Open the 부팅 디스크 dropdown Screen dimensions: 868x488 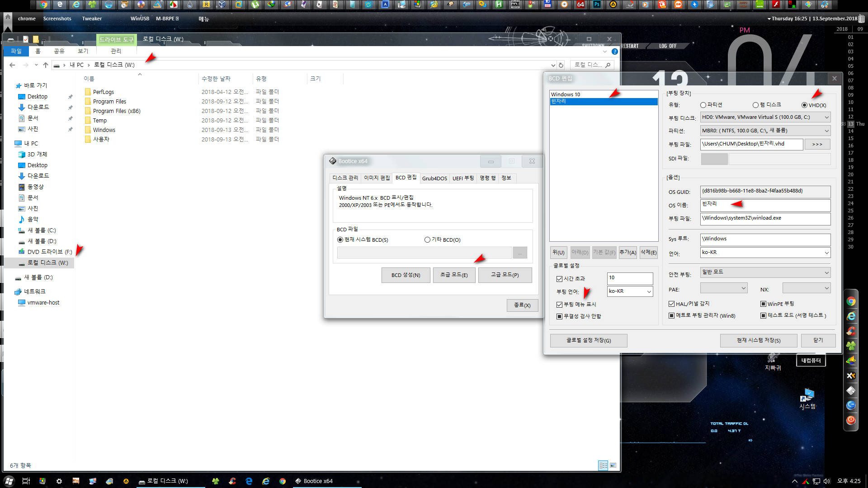coord(765,117)
